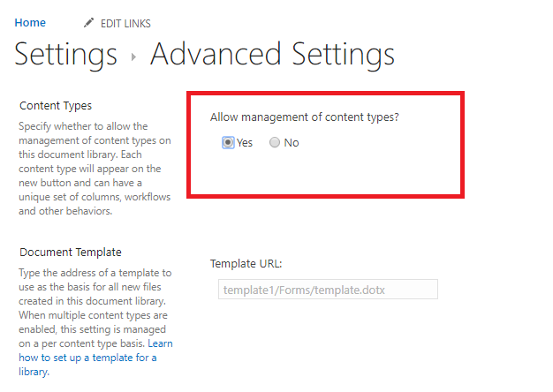Open the Home navigation link

pos(30,23)
